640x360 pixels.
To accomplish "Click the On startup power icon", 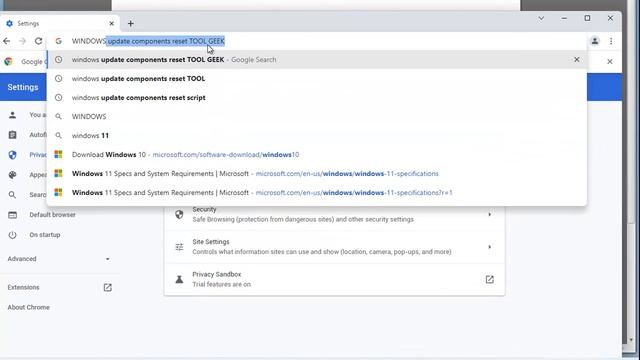I will click(12, 235).
